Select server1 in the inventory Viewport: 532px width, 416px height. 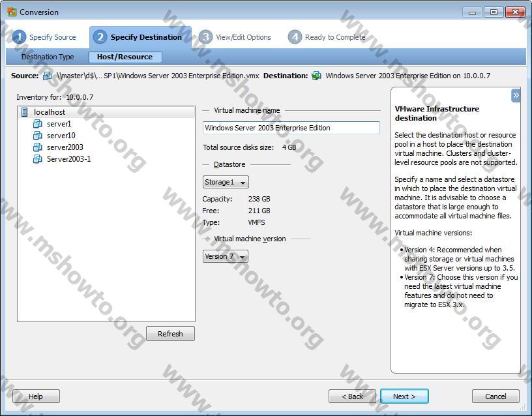(x=59, y=124)
